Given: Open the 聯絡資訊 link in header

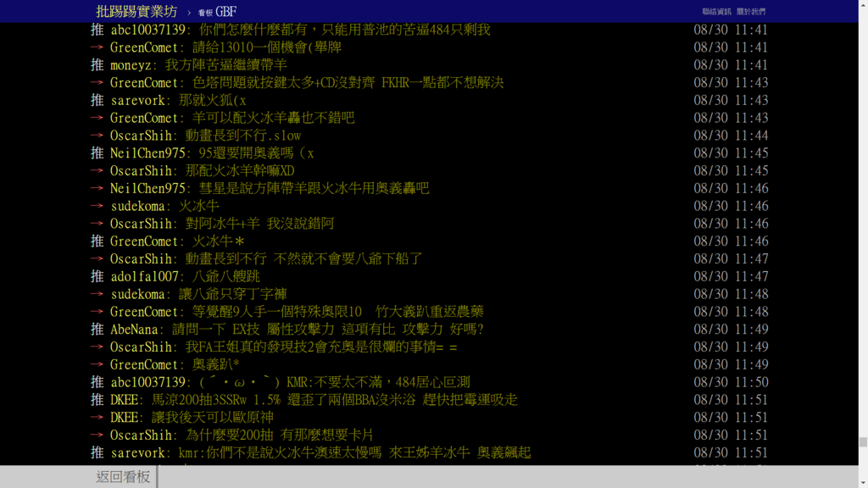Looking at the screenshot, I should coord(716,12).
